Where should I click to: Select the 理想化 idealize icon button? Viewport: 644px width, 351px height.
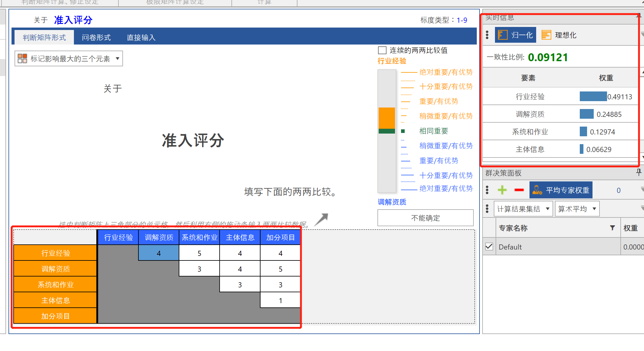(x=559, y=35)
